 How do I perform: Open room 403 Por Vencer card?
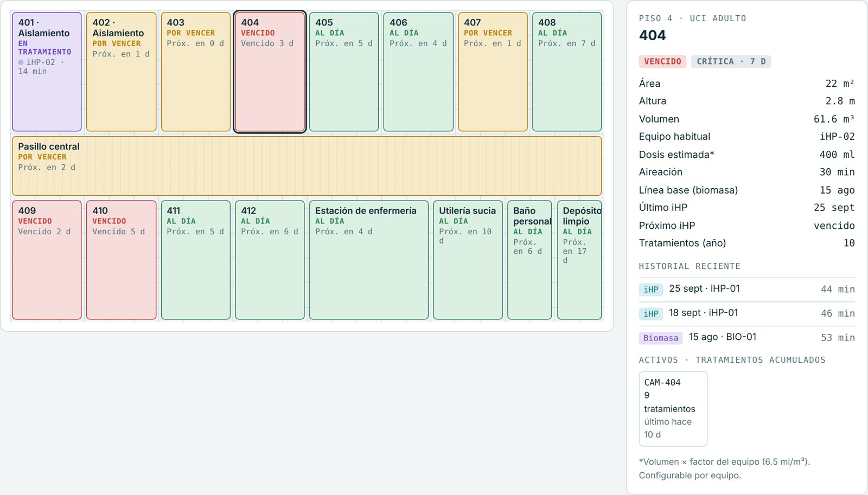196,72
